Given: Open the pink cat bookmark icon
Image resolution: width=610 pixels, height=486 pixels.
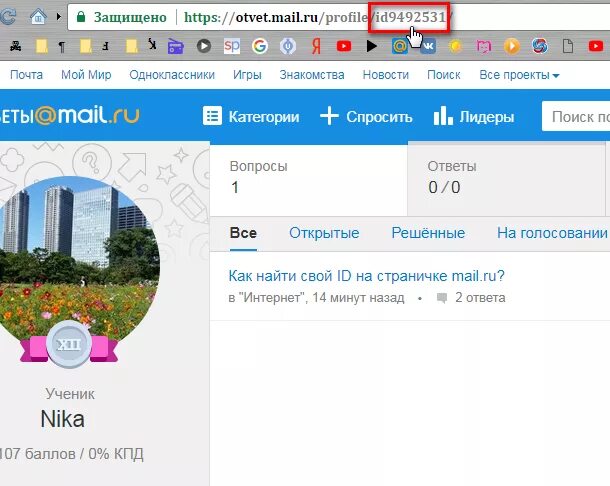Looking at the screenshot, I should point(484,46).
